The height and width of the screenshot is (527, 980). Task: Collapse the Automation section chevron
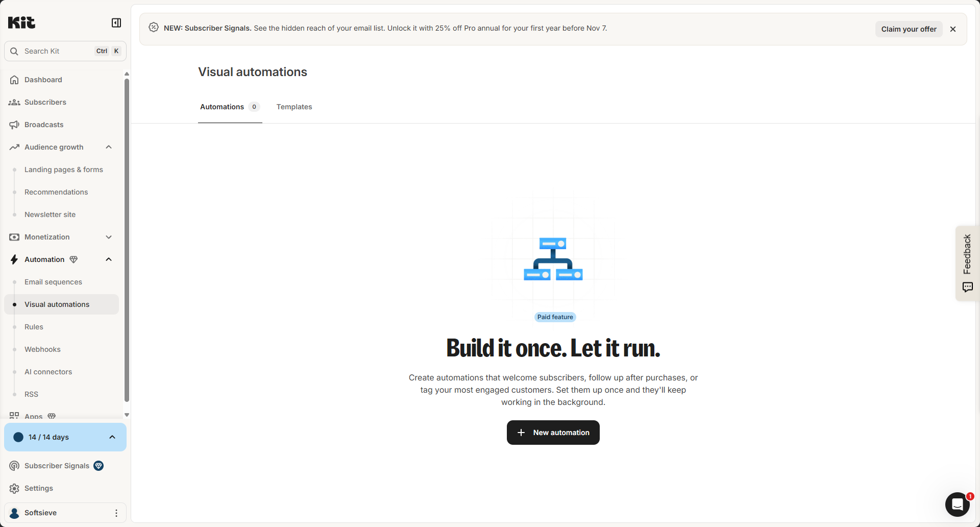tap(109, 259)
